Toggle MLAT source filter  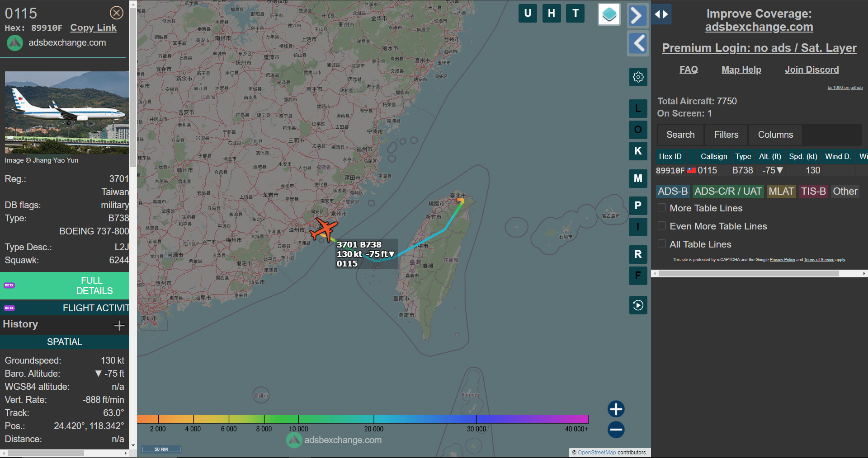click(781, 192)
